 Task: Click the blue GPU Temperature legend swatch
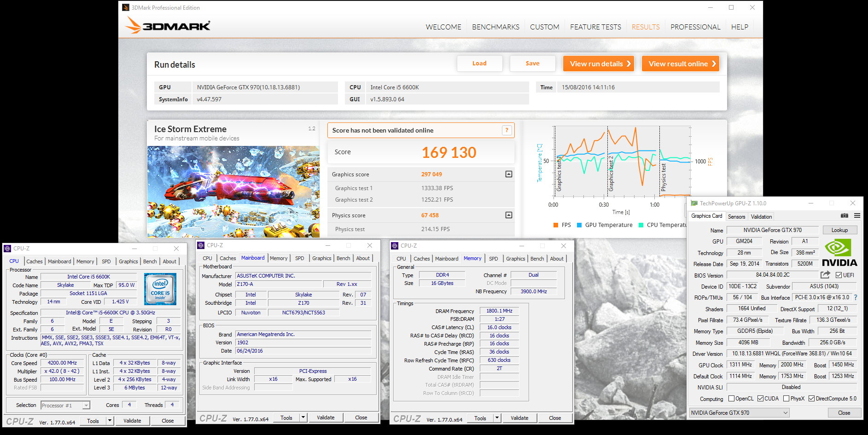pos(579,225)
